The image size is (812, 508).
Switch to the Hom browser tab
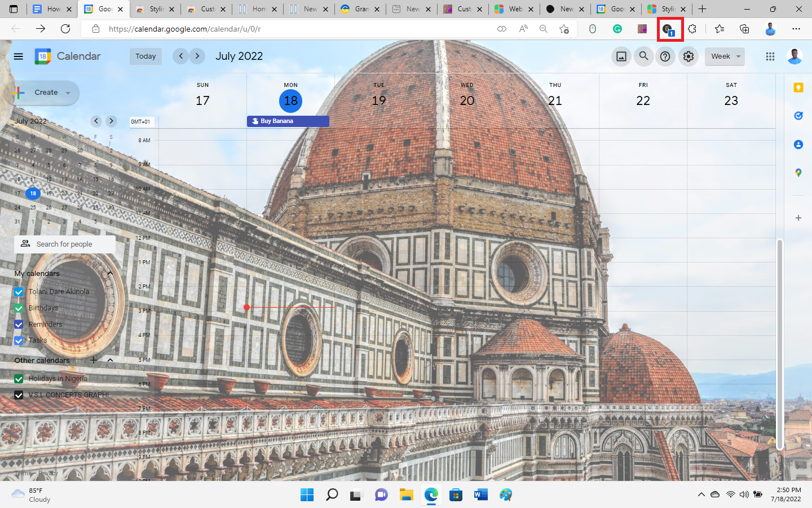[x=257, y=9]
